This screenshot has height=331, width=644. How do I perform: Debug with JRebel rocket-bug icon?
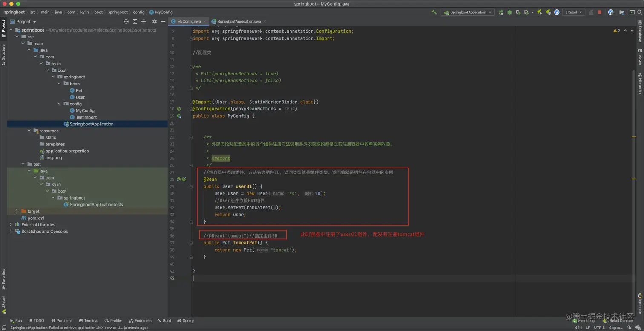pos(548,12)
